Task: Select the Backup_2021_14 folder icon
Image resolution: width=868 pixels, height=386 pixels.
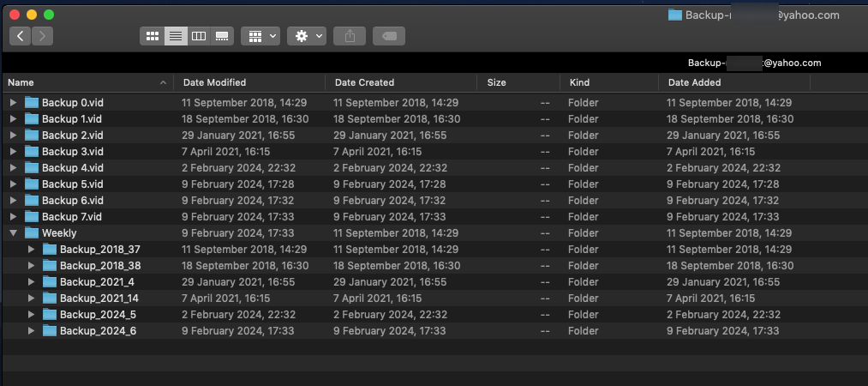Action: (50, 298)
